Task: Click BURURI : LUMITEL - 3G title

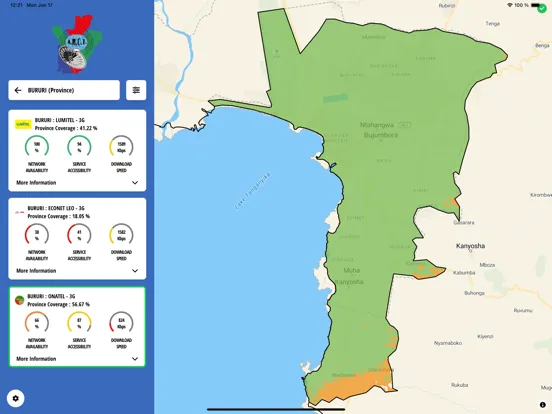Action: point(59,120)
